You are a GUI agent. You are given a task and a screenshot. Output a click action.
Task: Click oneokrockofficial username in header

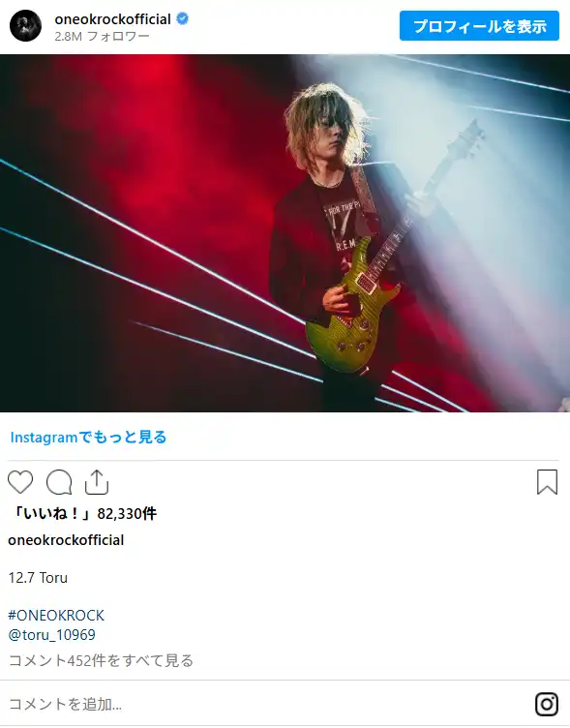(x=113, y=19)
